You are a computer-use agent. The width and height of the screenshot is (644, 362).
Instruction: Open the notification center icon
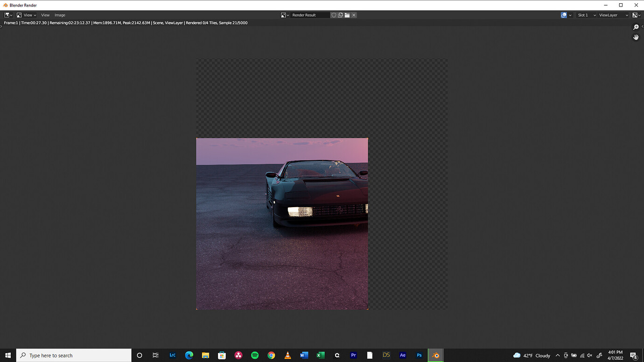[633, 355]
